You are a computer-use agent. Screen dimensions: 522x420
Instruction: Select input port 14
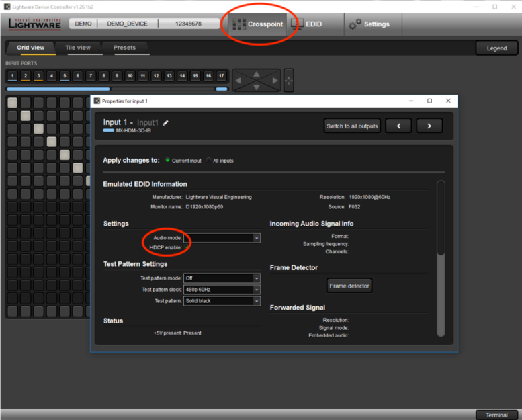point(182,76)
